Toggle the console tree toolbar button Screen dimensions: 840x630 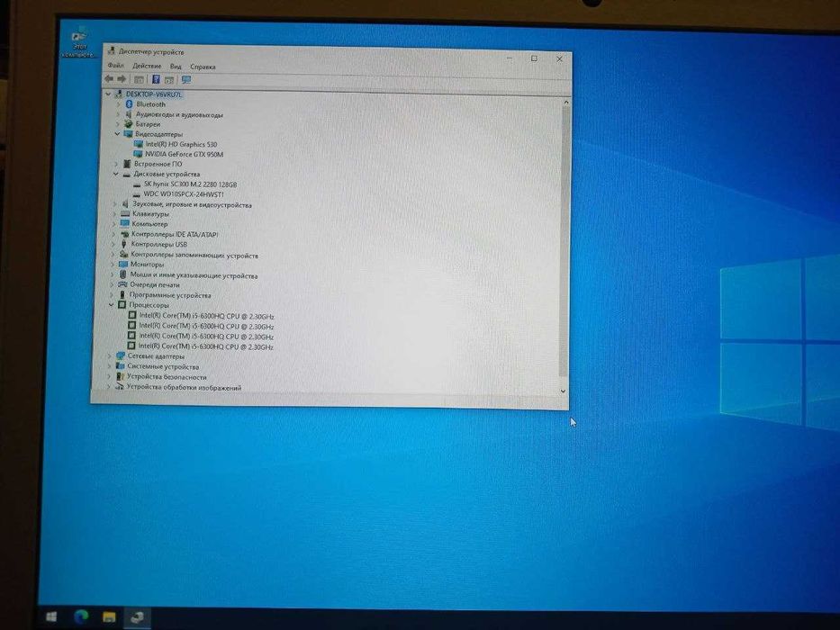click(139, 79)
